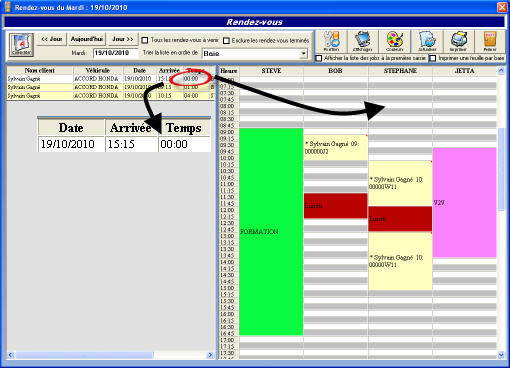Image resolution: width=510 pixels, height=368 pixels.
Task: Expand the Baie sort order dropdown
Action: [303, 53]
